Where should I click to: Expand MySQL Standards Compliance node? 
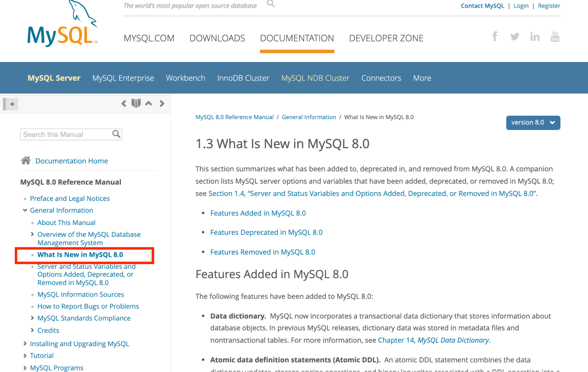click(x=32, y=318)
